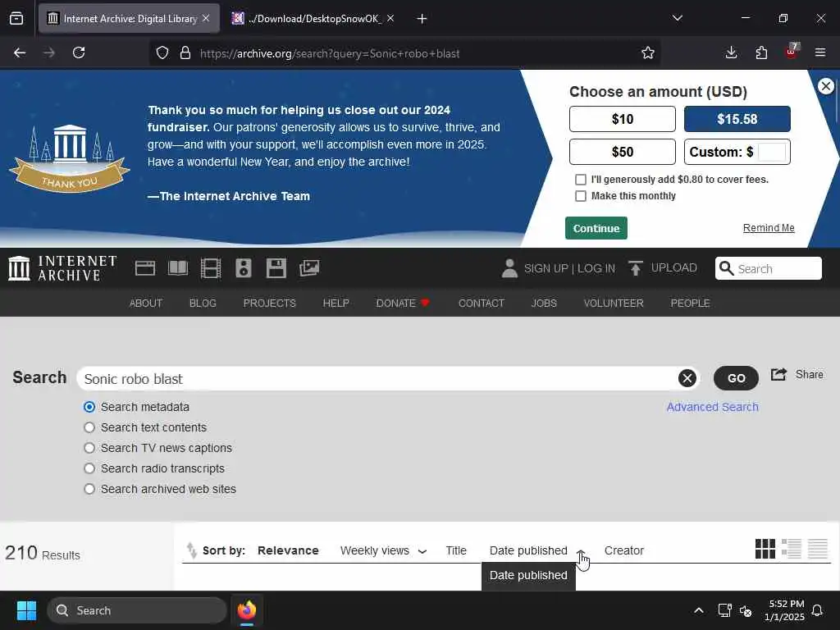Viewport: 840px width, 630px height.
Task: Show hidden system tray icons
Action: click(x=699, y=610)
